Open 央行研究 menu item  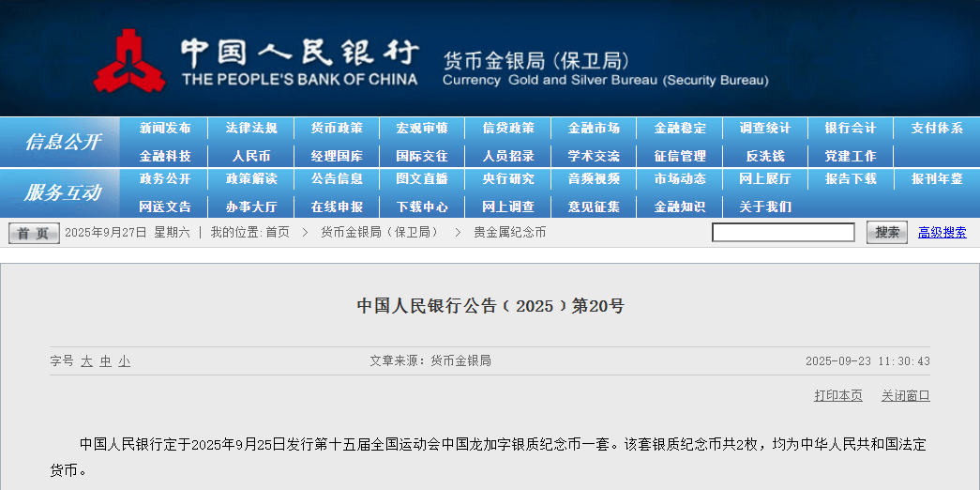coord(508,179)
